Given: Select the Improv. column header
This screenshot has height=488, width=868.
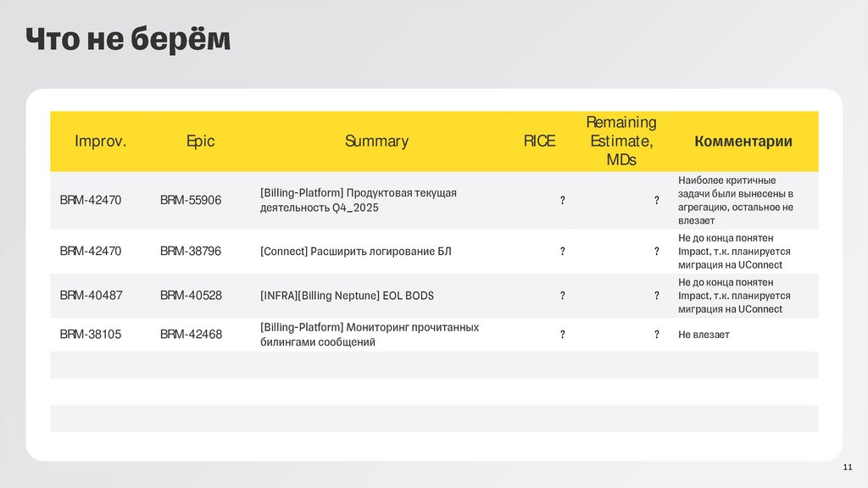Looking at the screenshot, I should 100,141.
